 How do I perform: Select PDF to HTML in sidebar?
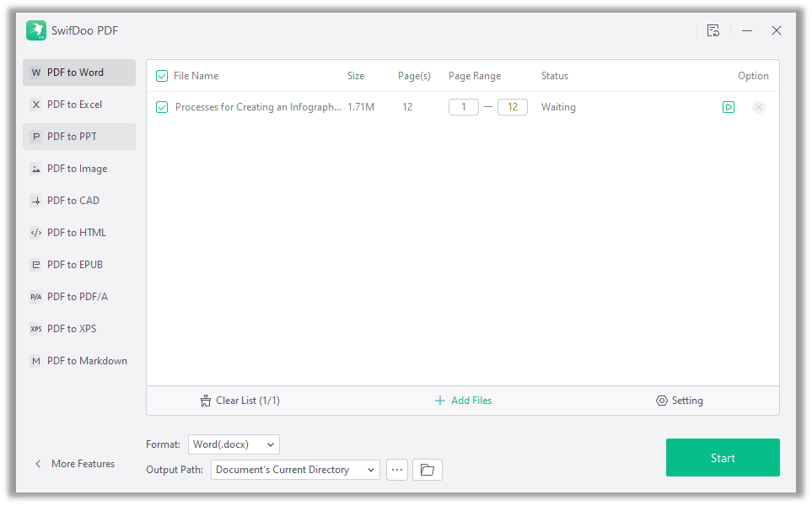[x=79, y=233]
